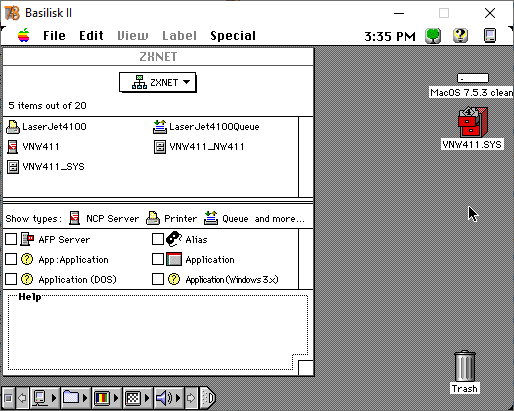The width and height of the screenshot is (514, 411).
Task: Select the VNW411_NW411 volume icon
Action: 160,147
